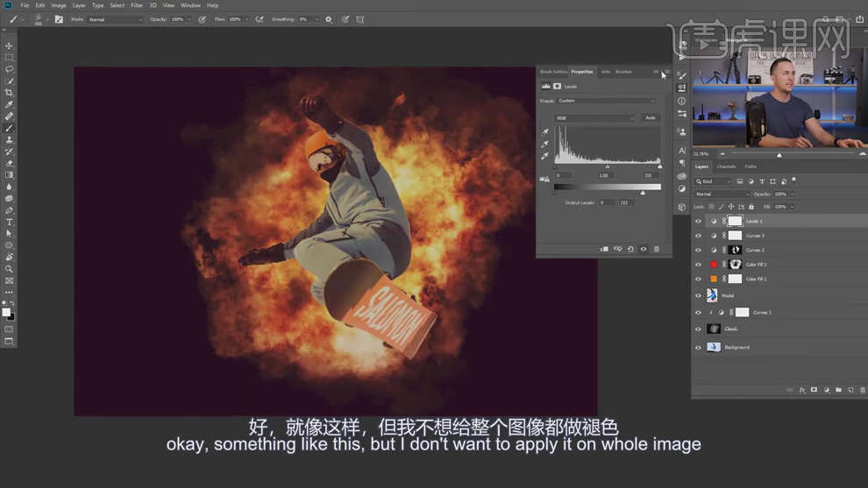Hide the Levels 1 layer

[698, 222]
